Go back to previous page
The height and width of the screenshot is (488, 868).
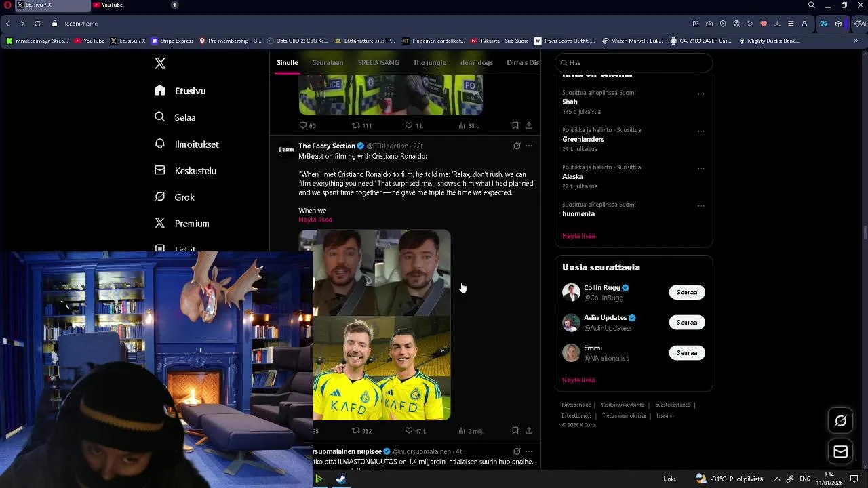coord(7,24)
